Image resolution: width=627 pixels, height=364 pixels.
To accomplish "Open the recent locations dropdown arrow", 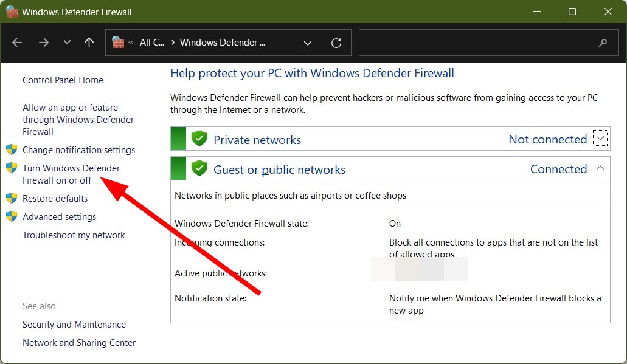I will [67, 43].
